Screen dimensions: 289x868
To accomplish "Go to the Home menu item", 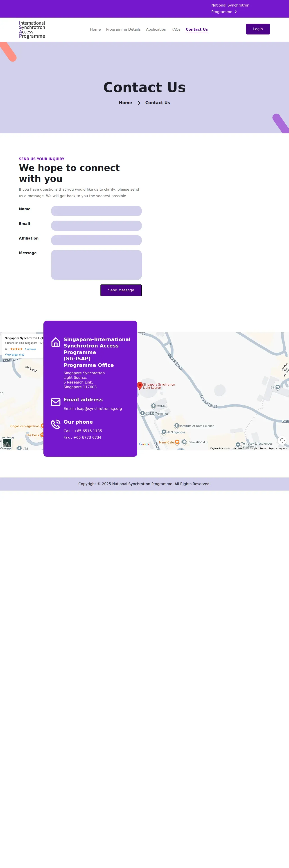I will point(95,30).
